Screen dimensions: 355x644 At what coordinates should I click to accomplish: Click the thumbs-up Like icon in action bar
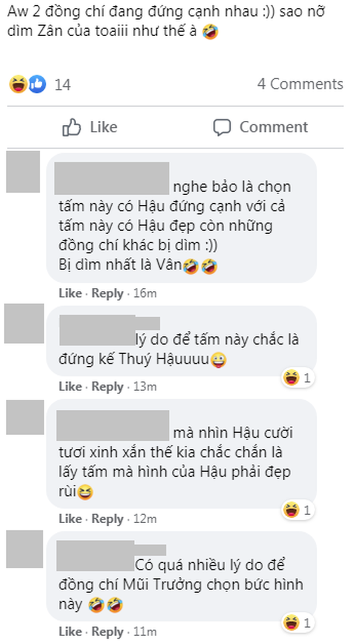click(x=72, y=127)
